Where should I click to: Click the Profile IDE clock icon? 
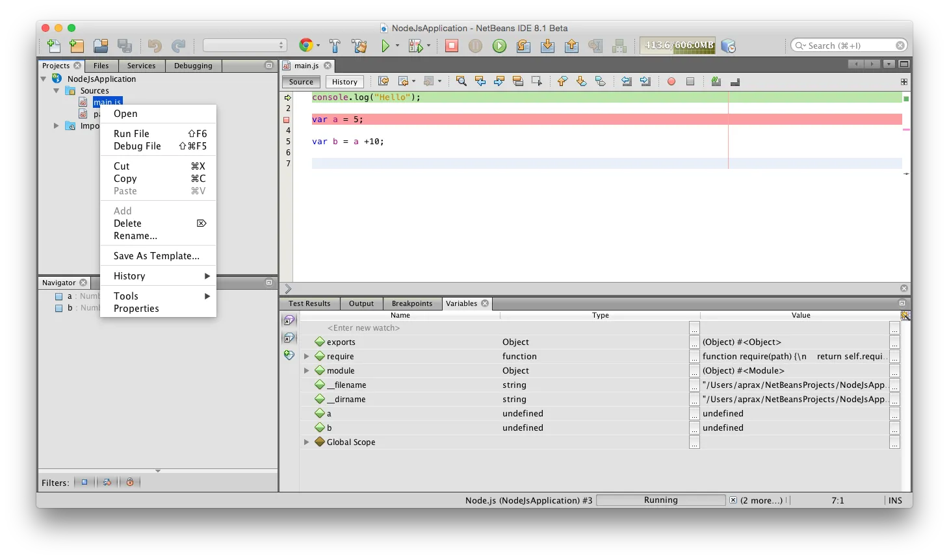[729, 45]
